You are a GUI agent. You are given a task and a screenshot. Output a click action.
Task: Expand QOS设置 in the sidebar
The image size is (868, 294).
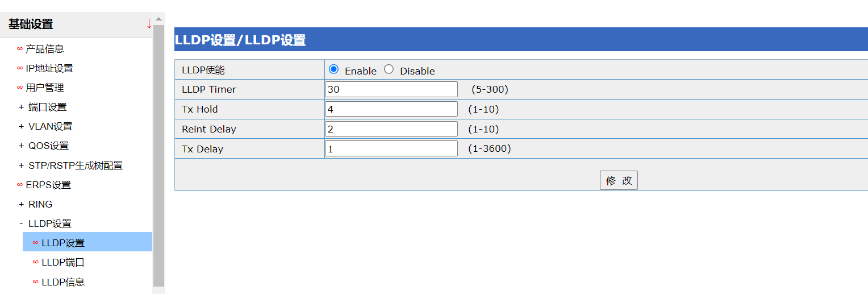tap(48, 146)
